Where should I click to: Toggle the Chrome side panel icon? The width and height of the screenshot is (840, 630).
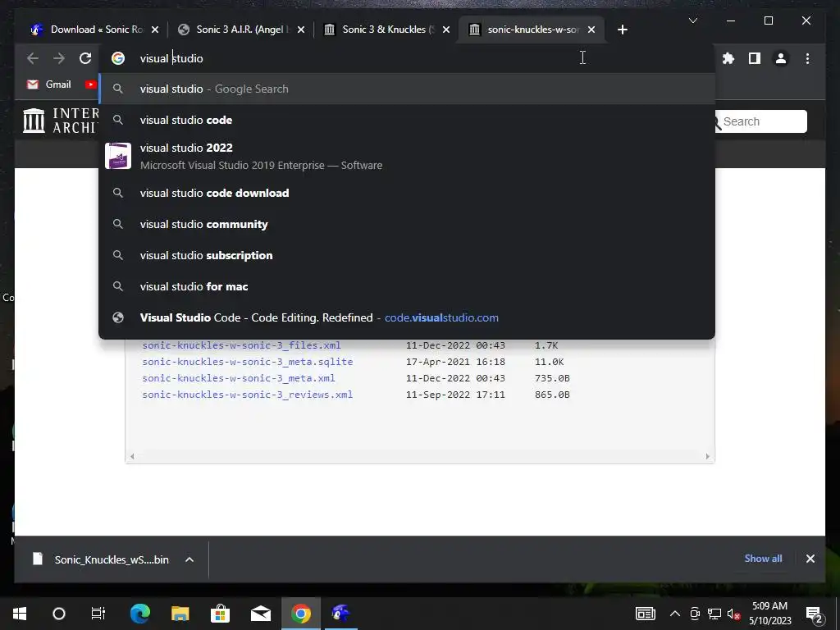click(x=755, y=58)
